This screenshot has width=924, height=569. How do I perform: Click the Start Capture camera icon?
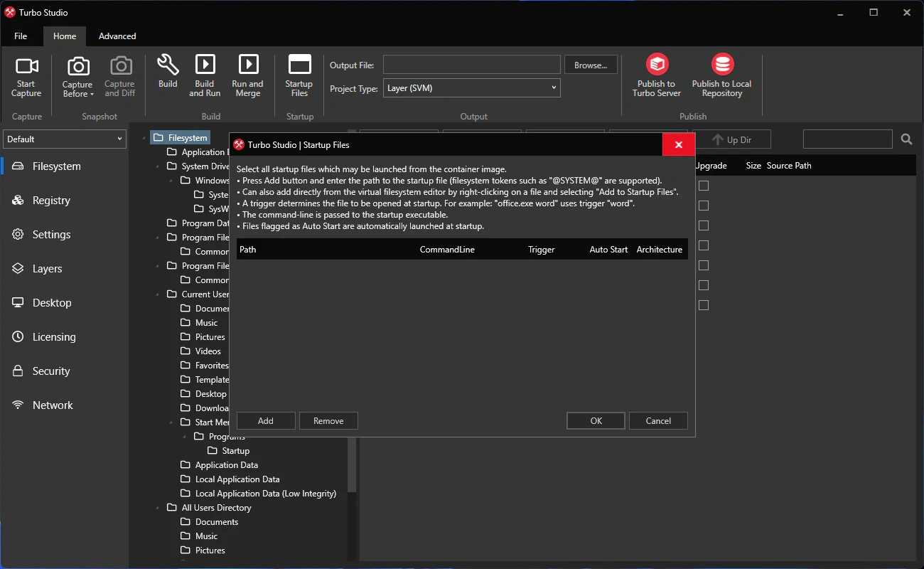[26, 67]
